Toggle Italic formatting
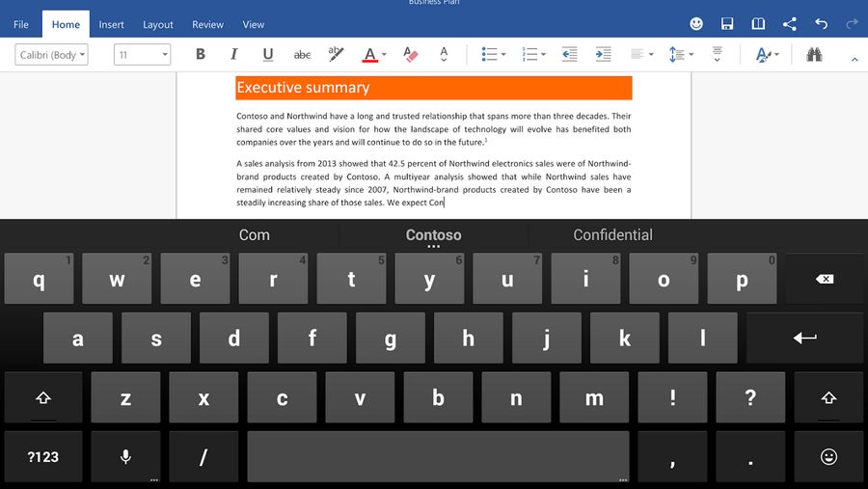The height and width of the screenshot is (489, 868). [233, 54]
